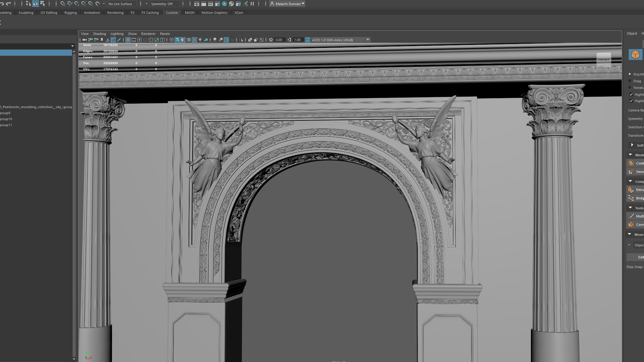Image resolution: width=644 pixels, height=362 pixels.
Task: Click the use all lights bulb icon
Action: (200, 40)
